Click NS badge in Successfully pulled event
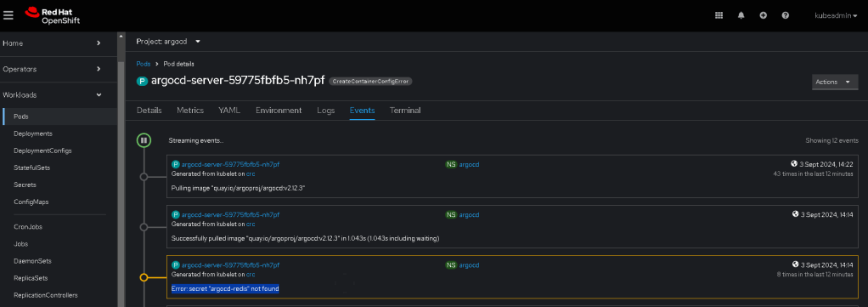 point(451,214)
